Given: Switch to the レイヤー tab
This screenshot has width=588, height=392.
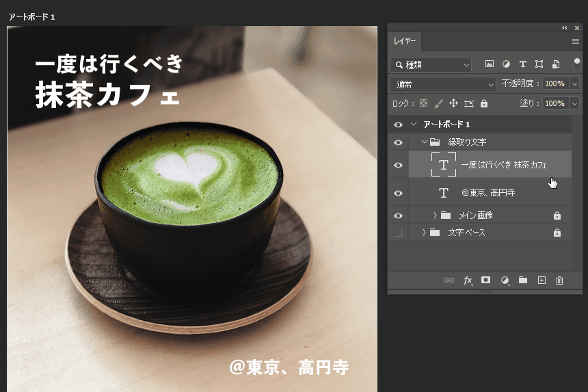Looking at the screenshot, I should point(404,41).
